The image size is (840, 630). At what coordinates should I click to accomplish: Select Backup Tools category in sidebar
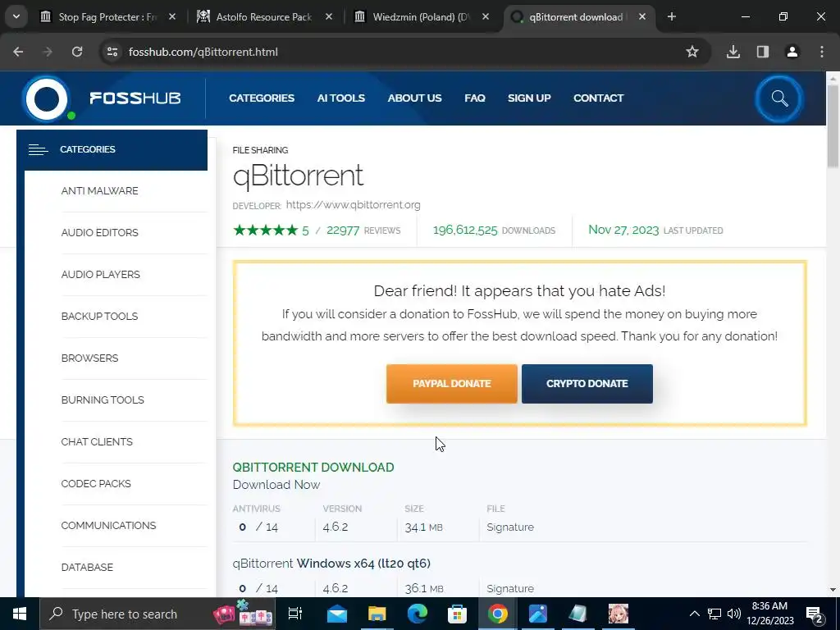pos(99,316)
